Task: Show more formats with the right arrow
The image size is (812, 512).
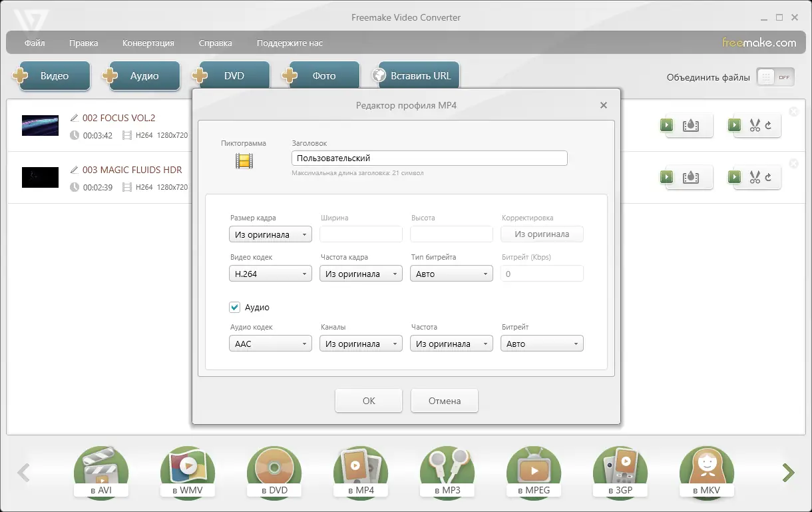Action: pyautogui.click(x=789, y=473)
